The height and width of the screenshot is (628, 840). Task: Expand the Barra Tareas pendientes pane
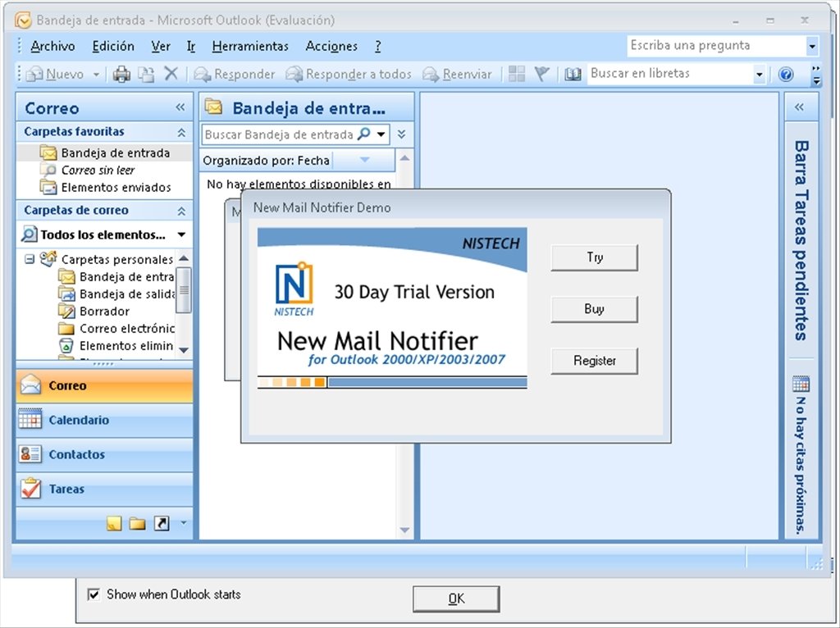point(800,107)
